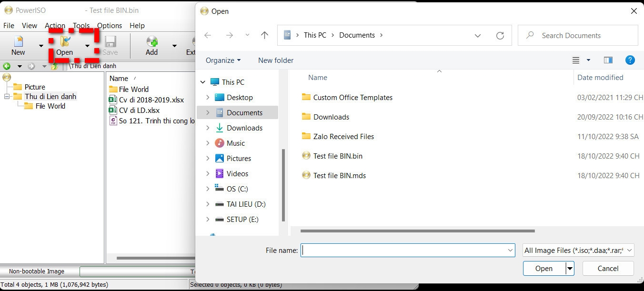Select OS (C:) drive
The height and width of the screenshot is (291, 644).
237,189
